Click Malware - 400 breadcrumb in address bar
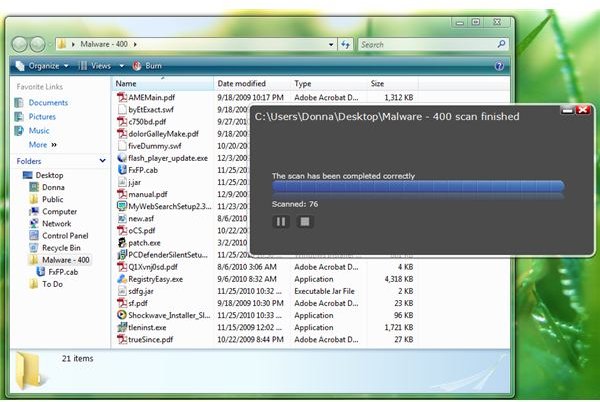 pos(104,44)
